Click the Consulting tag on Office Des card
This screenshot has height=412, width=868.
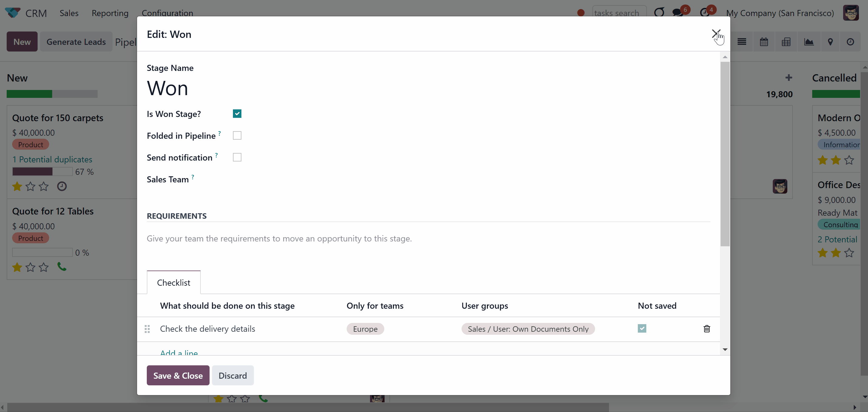point(839,224)
